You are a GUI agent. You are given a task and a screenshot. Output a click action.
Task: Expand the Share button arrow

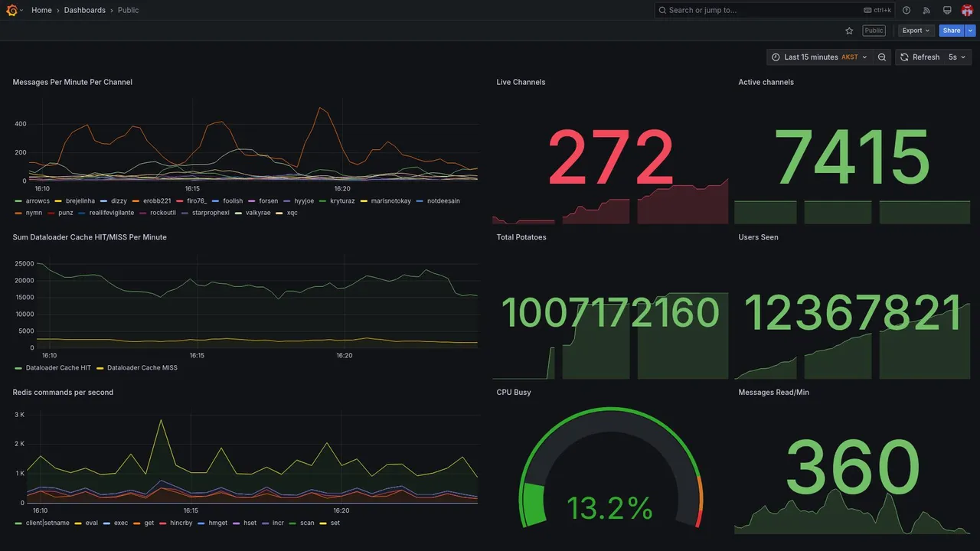tap(971, 31)
